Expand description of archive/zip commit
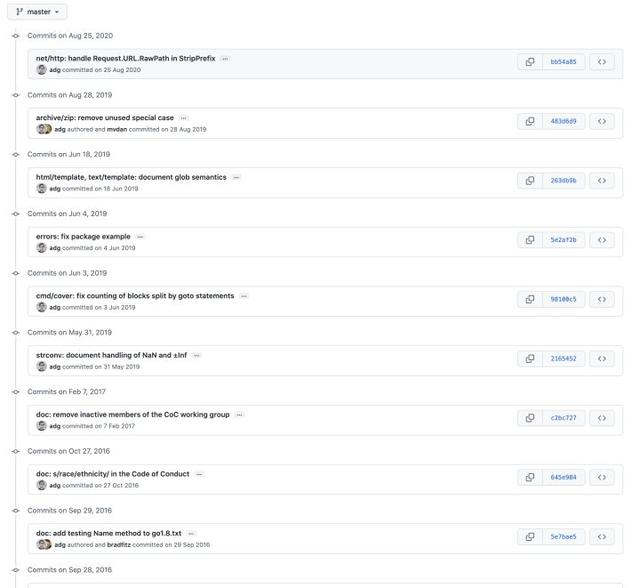Screen dimensions: 640x588 tap(184, 118)
